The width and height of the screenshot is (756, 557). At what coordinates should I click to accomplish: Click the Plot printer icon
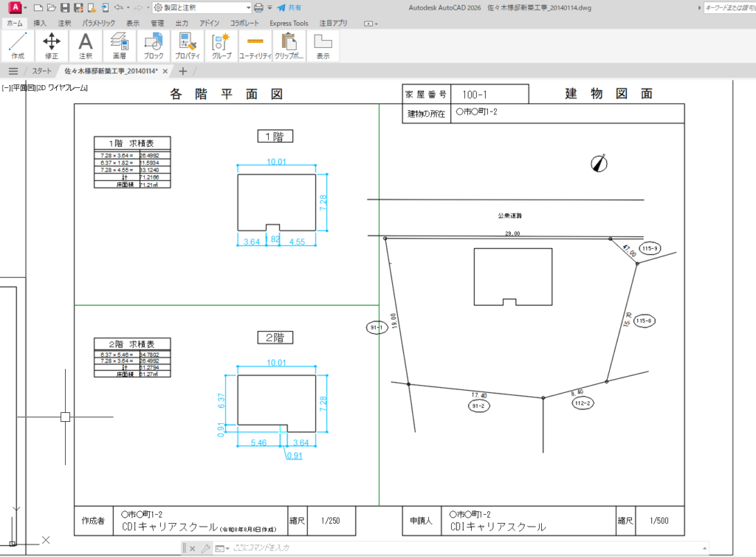coord(259,7)
